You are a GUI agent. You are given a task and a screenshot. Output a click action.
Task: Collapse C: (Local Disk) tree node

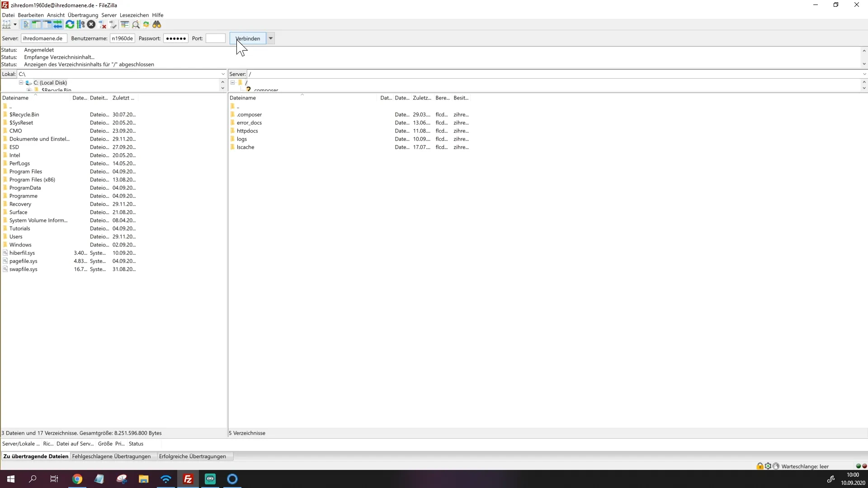point(21,83)
